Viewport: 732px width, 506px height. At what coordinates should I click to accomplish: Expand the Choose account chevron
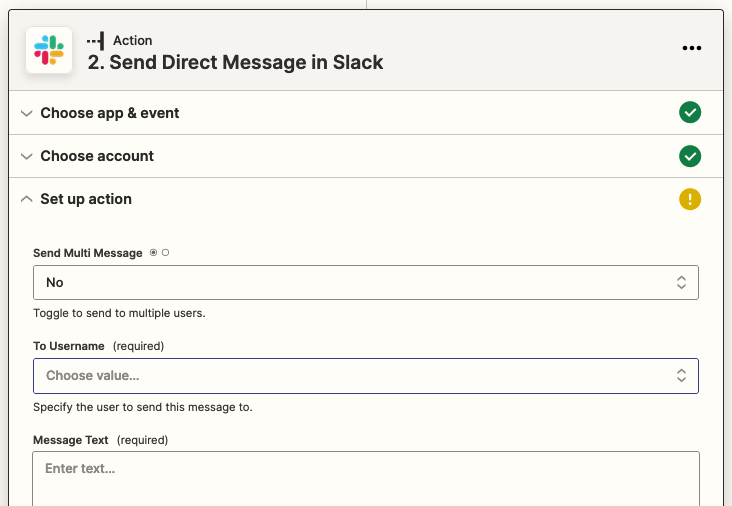coord(26,156)
